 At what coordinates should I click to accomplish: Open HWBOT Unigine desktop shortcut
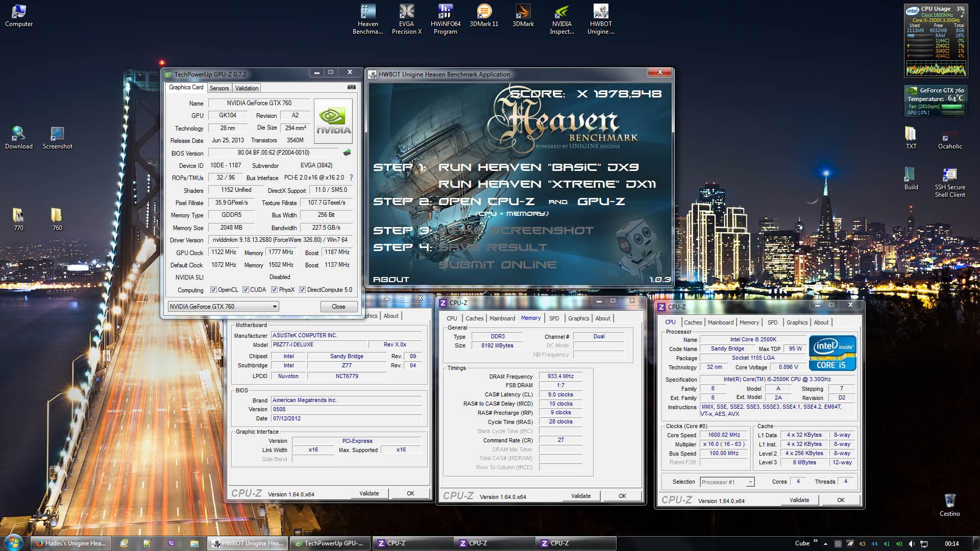601,19
